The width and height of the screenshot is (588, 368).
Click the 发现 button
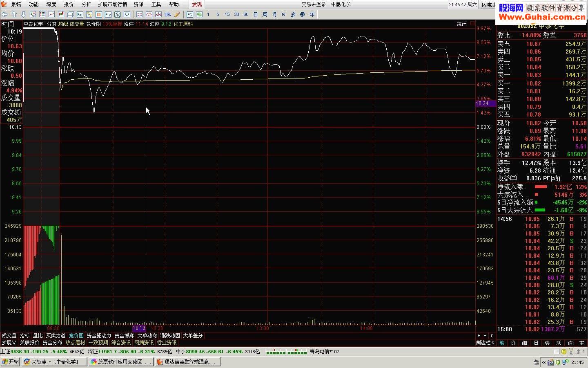click(197, 4)
